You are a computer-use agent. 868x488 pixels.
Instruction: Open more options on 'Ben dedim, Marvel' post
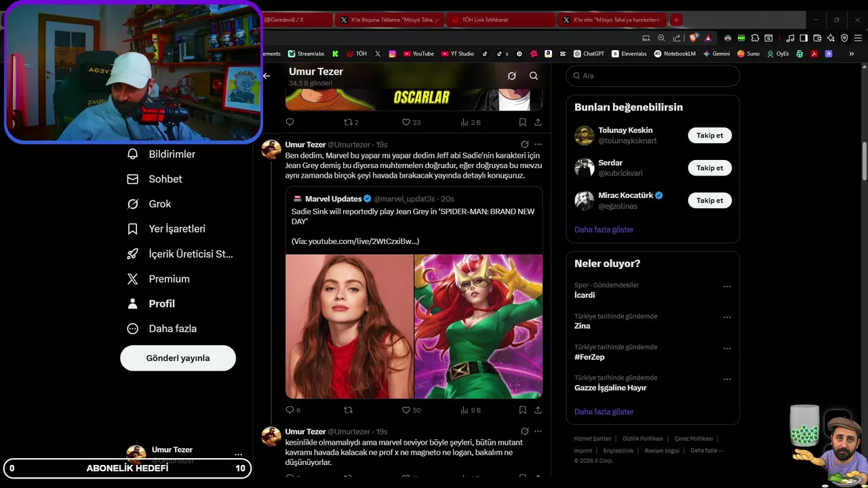pos(538,144)
